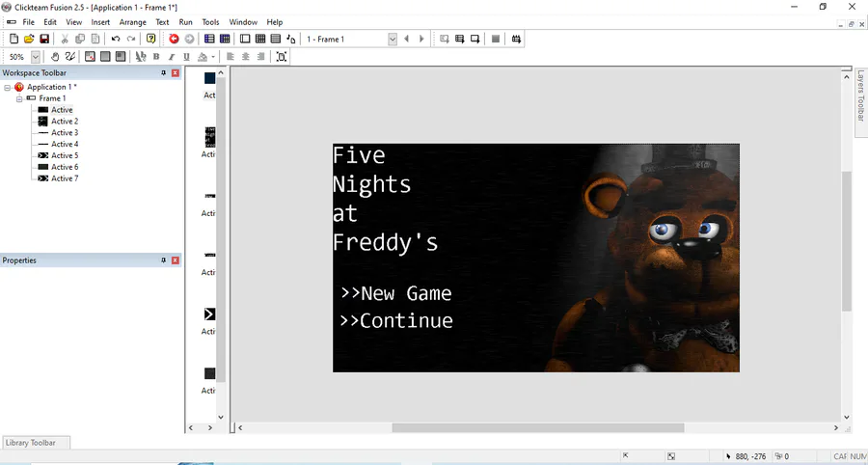Image resolution: width=868 pixels, height=465 pixels.
Task: Click the text color fill icon
Action: 203,57
